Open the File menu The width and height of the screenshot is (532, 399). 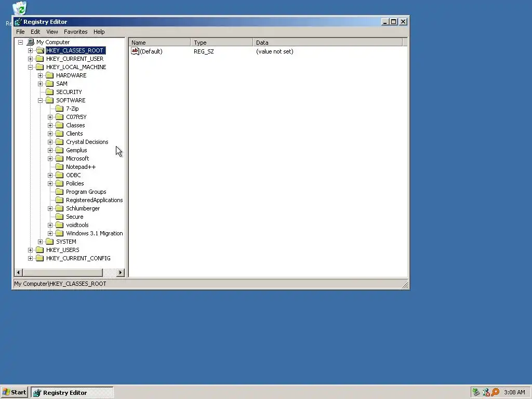pyautogui.click(x=20, y=32)
